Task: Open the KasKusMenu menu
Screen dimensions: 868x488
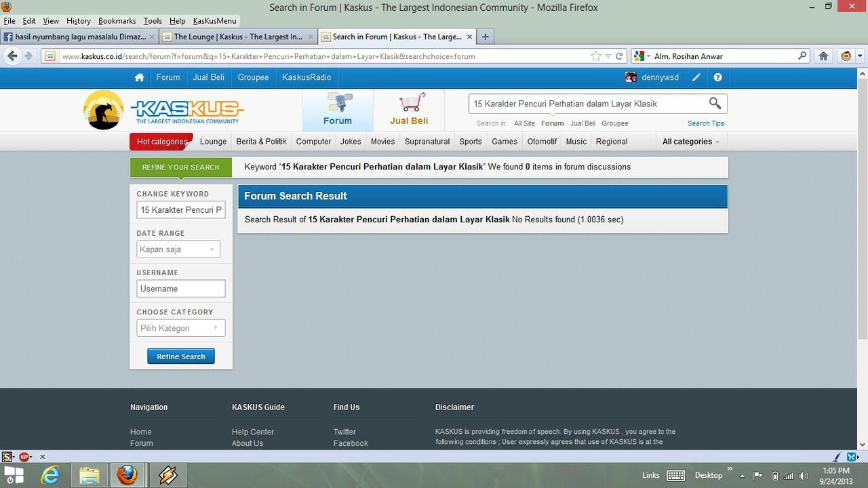Action: [214, 21]
